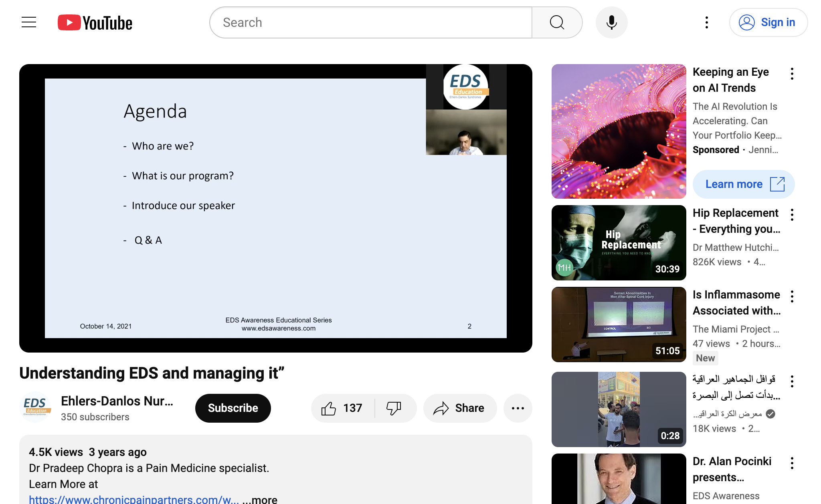The height and width of the screenshot is (504, 821).
Task: Open the hamburger guide menu
Action: (29, 22)
